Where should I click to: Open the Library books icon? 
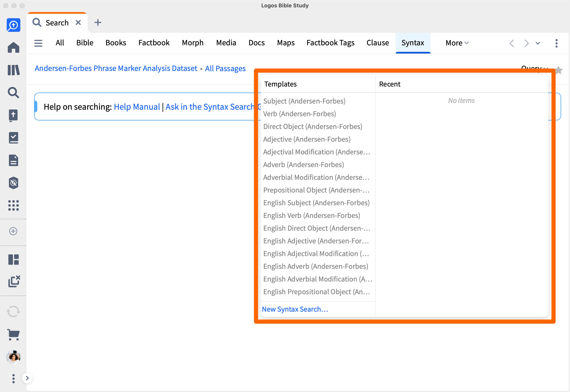click(14, 70)
